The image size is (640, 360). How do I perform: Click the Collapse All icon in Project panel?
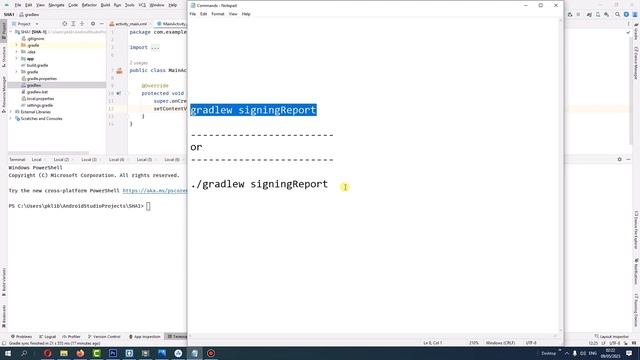point(82,24)
